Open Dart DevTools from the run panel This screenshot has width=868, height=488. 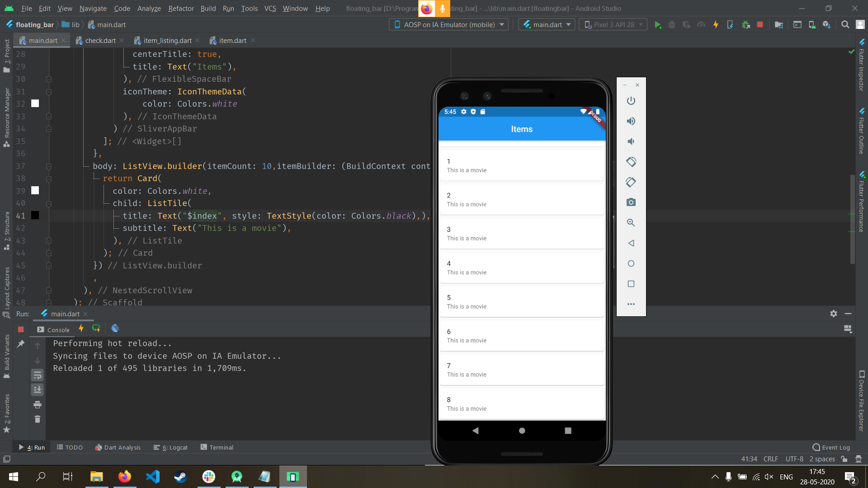tap(115, 328)
